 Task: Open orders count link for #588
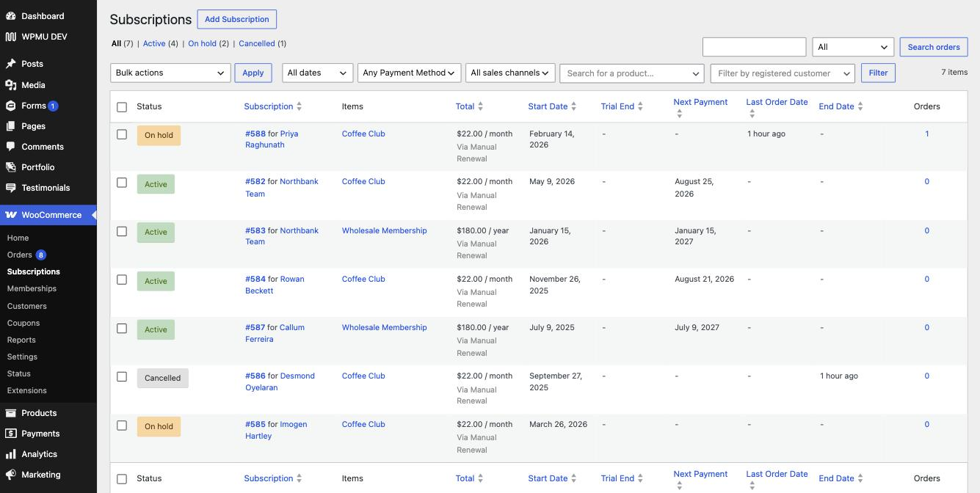[x=927, y=134]
